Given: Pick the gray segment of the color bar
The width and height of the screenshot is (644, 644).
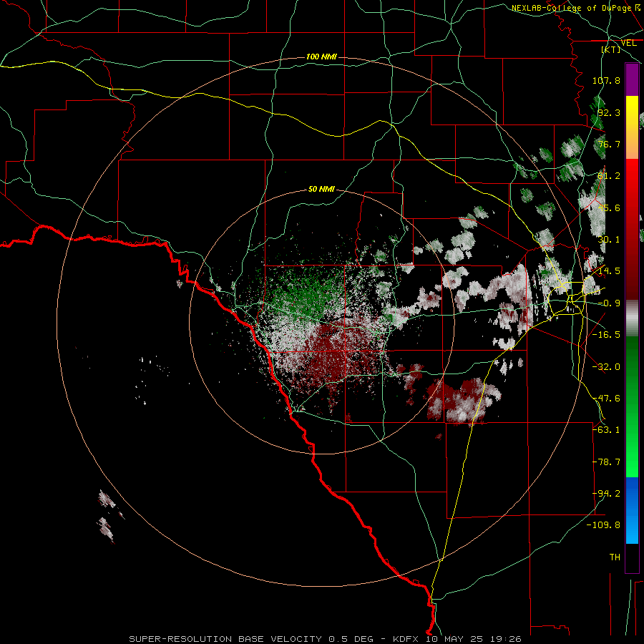Looking at the screenshot, I should click(x=632, y=318).
